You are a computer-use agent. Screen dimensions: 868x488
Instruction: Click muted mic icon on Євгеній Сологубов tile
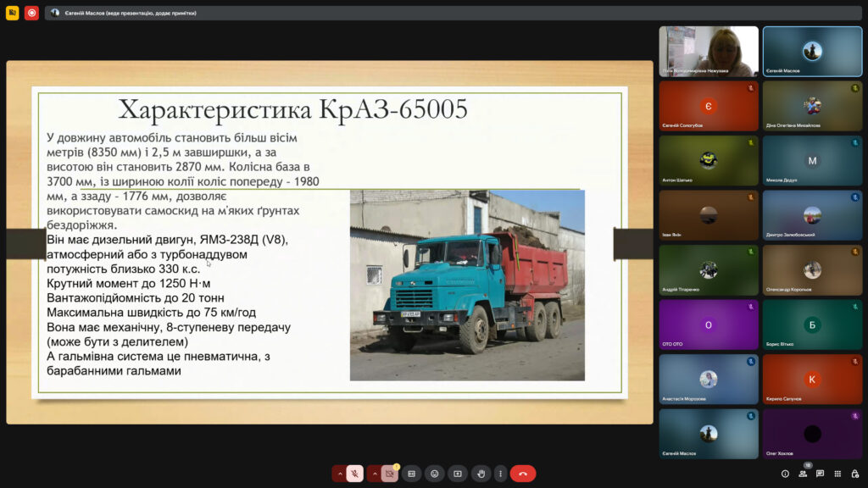coord(751,88)
